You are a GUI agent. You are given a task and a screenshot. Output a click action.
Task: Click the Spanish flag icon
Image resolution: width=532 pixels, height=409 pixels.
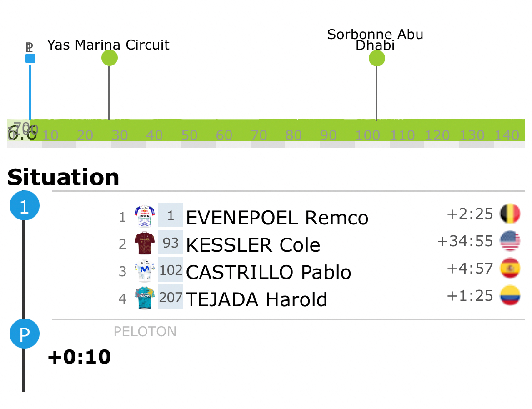tap(510, 268)
